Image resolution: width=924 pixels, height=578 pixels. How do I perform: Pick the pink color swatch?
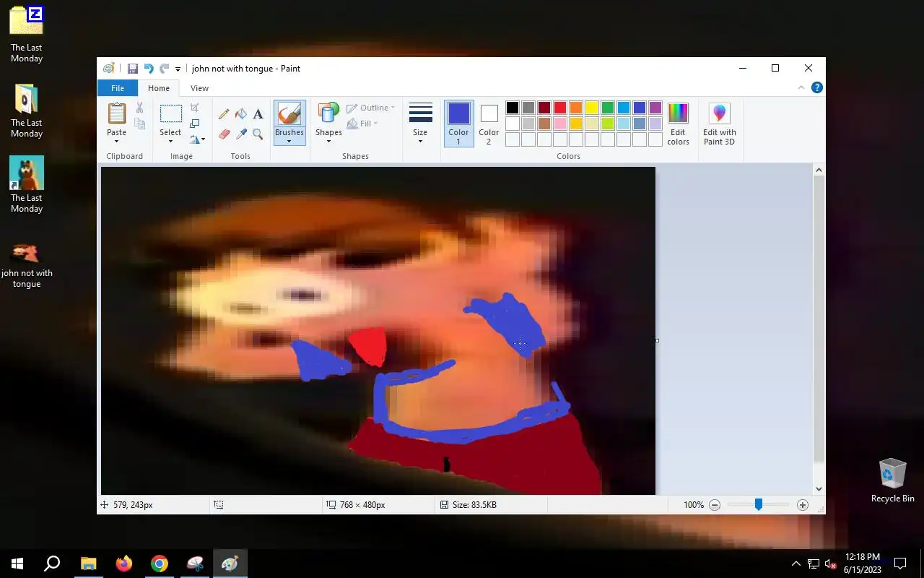[560, 124]
